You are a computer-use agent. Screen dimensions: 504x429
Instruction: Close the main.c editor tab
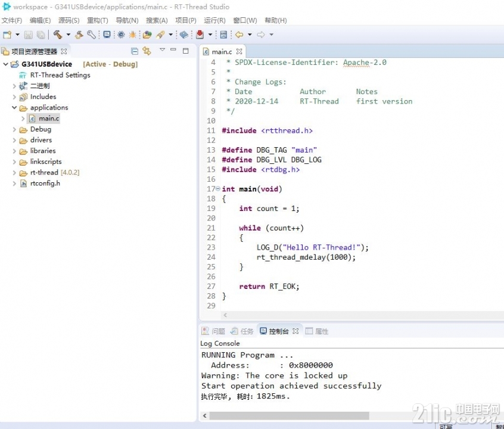pos(239,51)
